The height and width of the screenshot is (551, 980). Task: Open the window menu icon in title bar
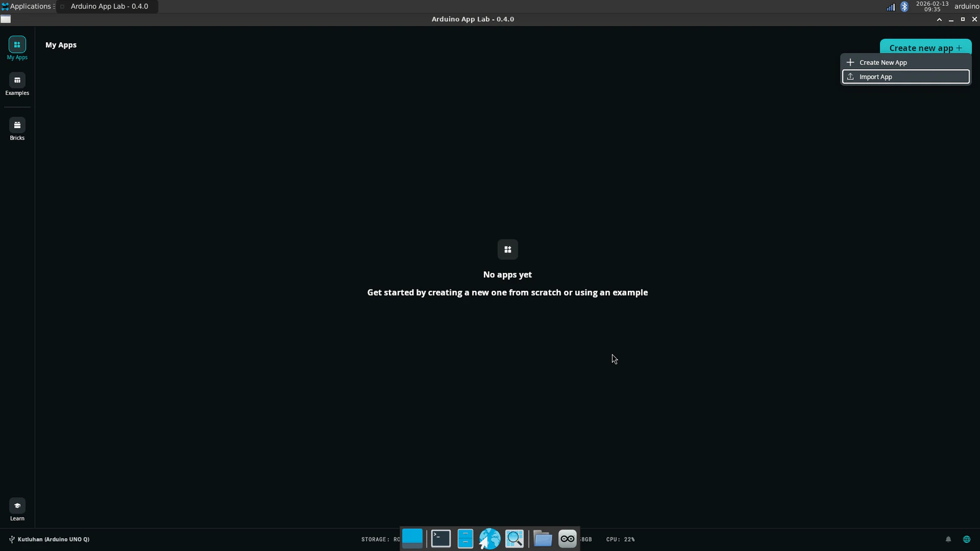point(6,19)
